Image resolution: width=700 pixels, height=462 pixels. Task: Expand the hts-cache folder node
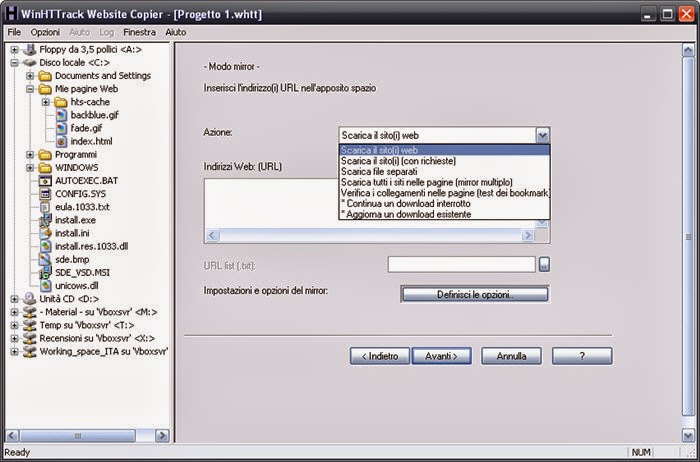click(x=46, y=102)
